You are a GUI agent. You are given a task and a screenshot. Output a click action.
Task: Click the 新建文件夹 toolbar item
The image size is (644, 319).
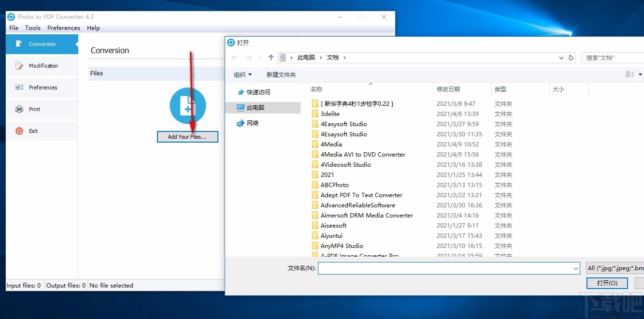(x=281, y=74)
